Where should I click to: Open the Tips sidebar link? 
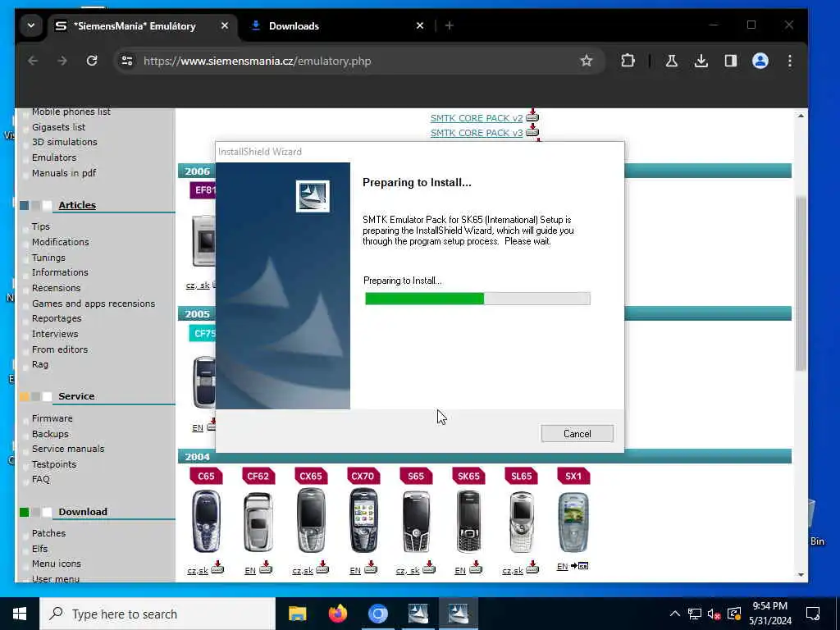pyautogui.click(x=41, y=226)
